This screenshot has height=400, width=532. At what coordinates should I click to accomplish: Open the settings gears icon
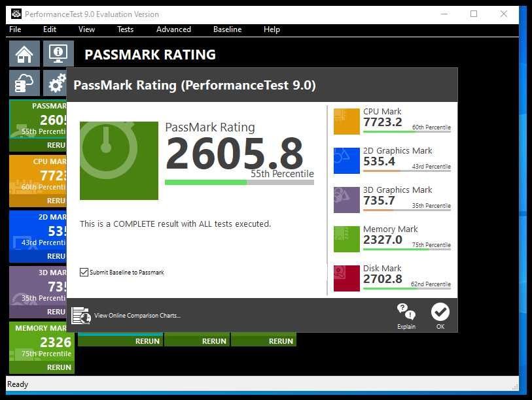click(x=56, y=84)
